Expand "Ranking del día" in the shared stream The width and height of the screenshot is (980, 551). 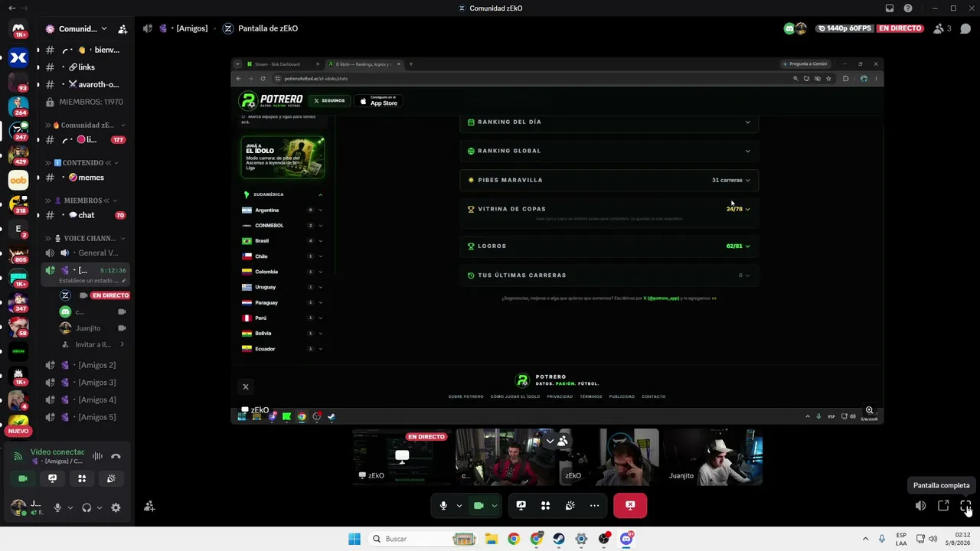[x=609, y=122]
